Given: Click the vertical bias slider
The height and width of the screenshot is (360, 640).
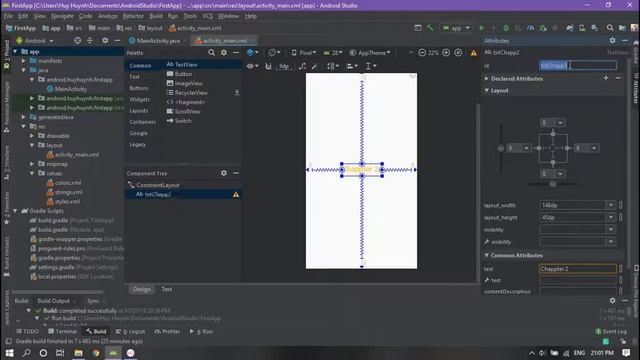Looking at the screenshot, I should (501, 148).
